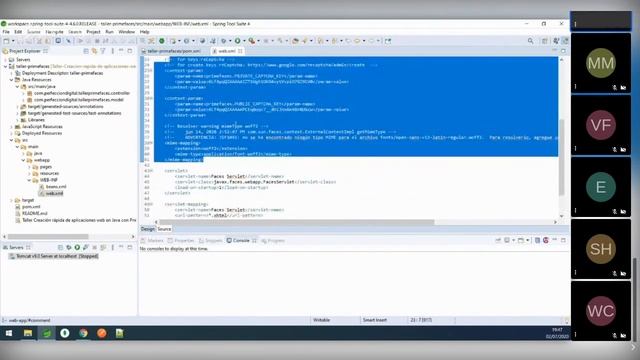
Task: Select the Tomcat v9.0 Server at localhost entry
Action: (54, 256)
